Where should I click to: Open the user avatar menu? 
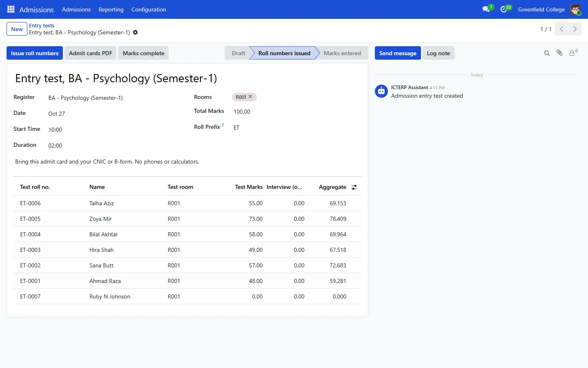click(x=575, y=9)
